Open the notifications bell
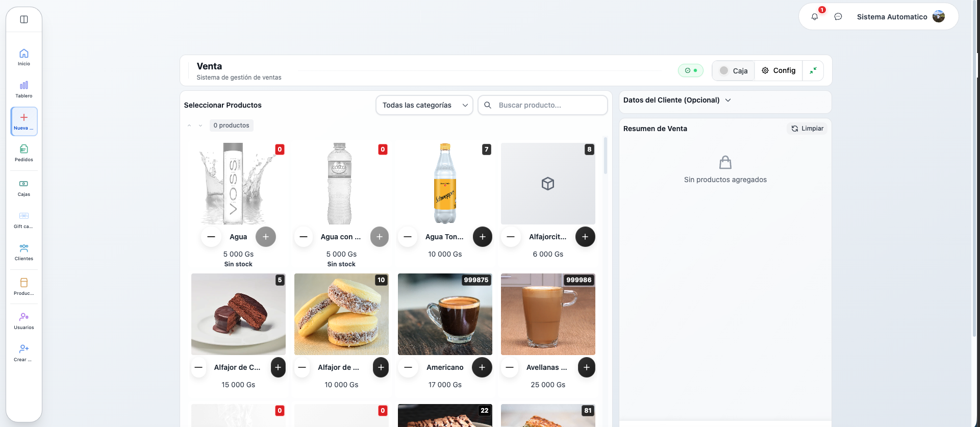Screen dimensions: 980x427 point(815,17)
